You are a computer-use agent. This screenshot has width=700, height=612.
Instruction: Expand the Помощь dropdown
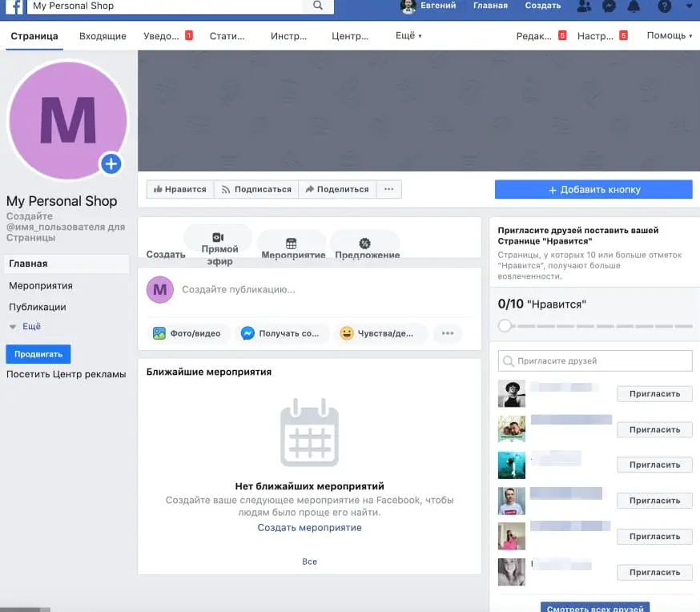670,36
